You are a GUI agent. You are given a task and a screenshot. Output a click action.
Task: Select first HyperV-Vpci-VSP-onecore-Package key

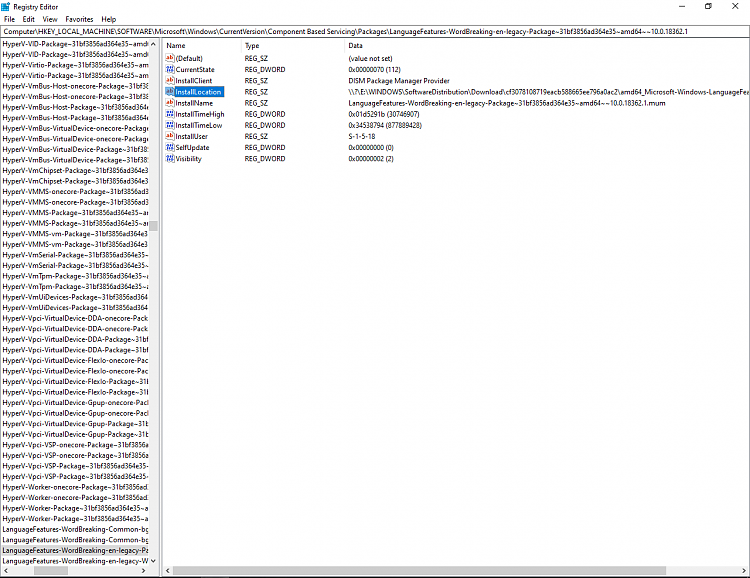[x=75, y=445]
